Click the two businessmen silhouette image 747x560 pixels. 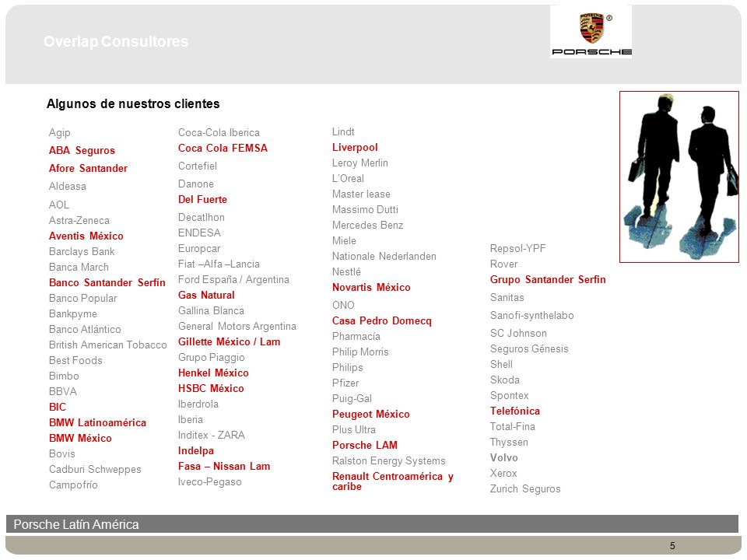(679, 177)
